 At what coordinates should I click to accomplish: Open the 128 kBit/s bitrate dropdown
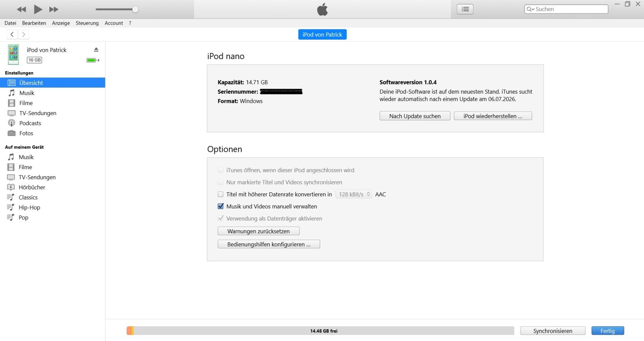354,194
